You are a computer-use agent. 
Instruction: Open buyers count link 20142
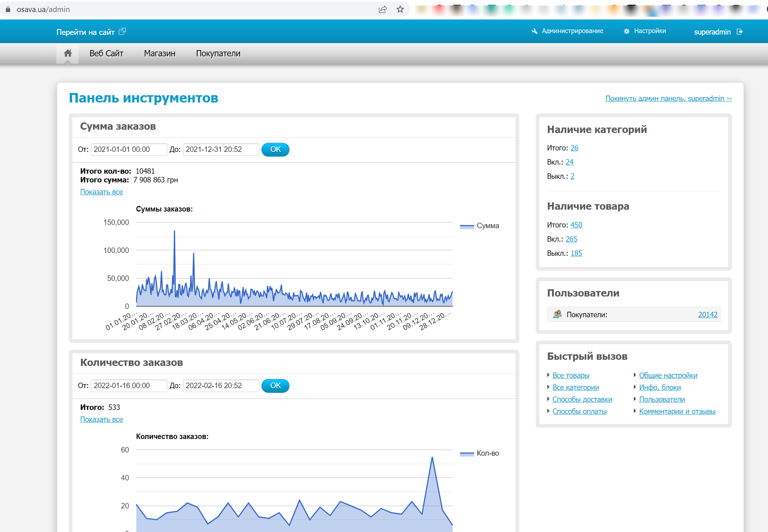click(x=707, y=315)
